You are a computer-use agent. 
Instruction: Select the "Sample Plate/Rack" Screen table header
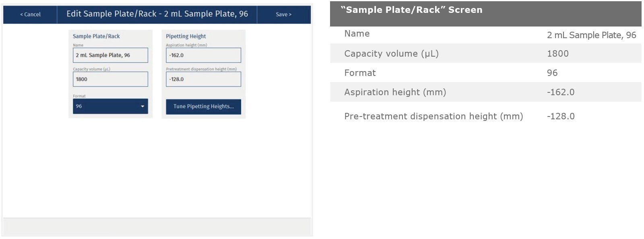pos(411,10)
